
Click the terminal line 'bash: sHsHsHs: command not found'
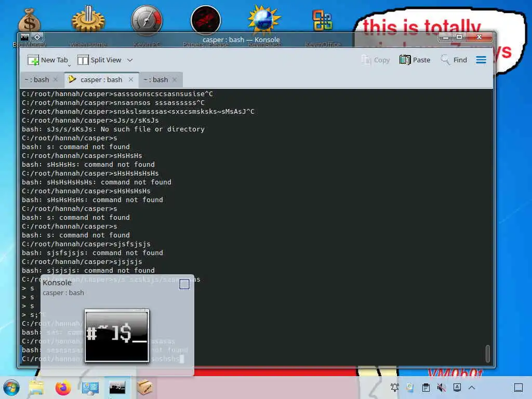[x=88, y=165]
